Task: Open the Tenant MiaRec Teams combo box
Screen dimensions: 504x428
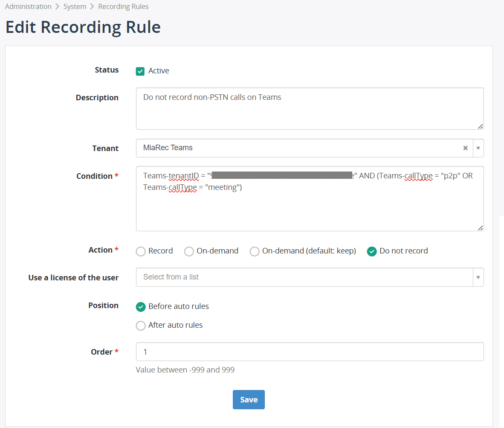Action: 298,148
